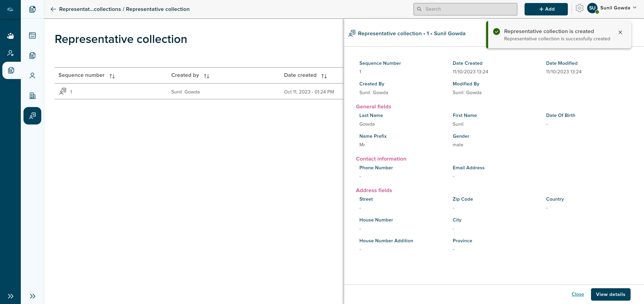This screenshot has height=304, width=644.
Task: Click the Representat...collections breadcrumb link
Action: 90,9
